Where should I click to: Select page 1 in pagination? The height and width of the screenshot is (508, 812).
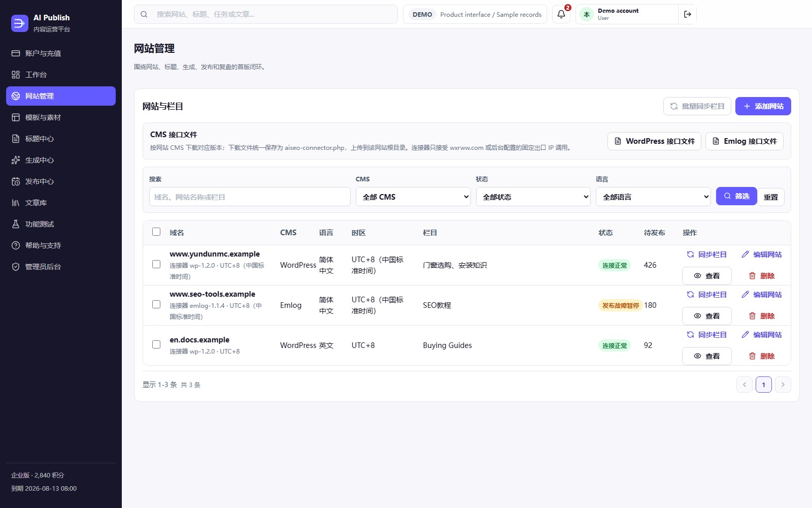point(764,385)
